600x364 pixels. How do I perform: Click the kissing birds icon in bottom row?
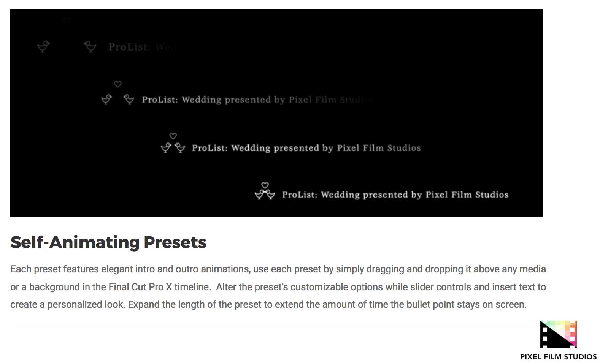pyautogui.click(x=265, y=195)
